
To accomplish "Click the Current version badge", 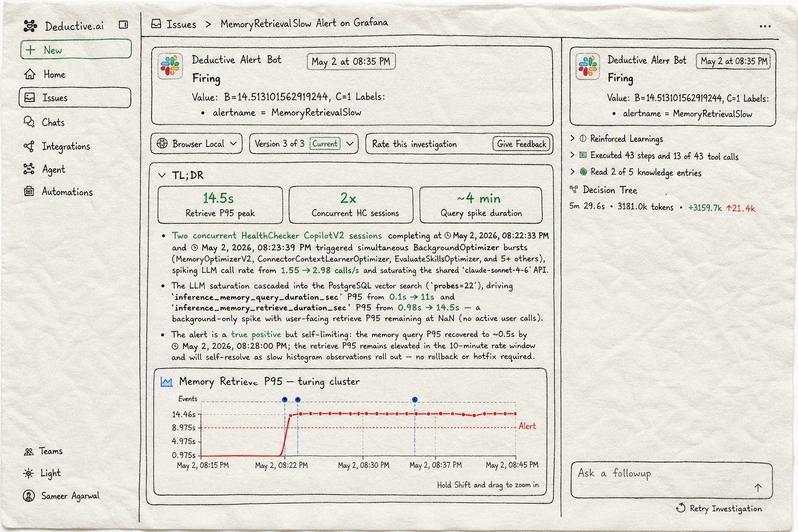I will 325,143.
